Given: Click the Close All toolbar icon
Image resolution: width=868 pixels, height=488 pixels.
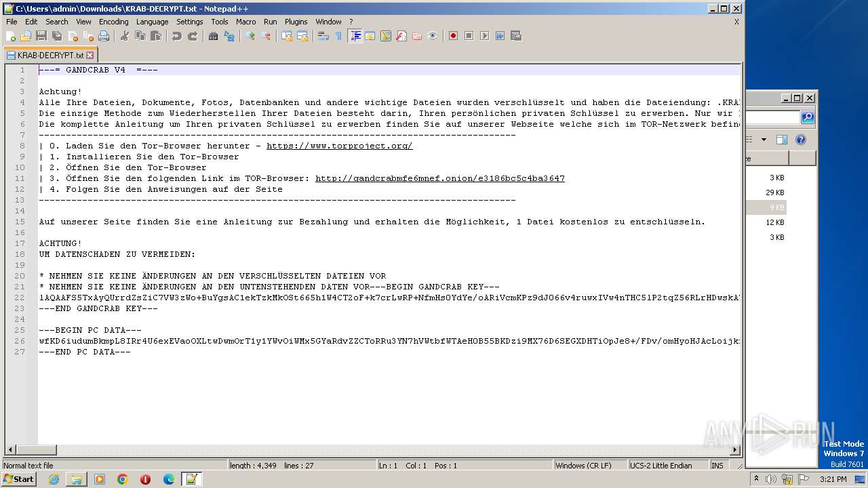Looking at the screenshot, I should (x=88, y=36).
